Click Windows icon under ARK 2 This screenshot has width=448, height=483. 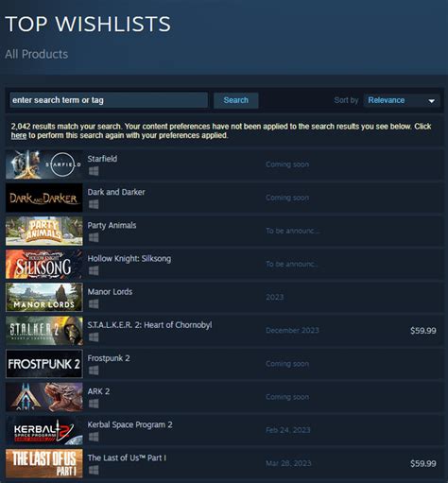point(94,404)
